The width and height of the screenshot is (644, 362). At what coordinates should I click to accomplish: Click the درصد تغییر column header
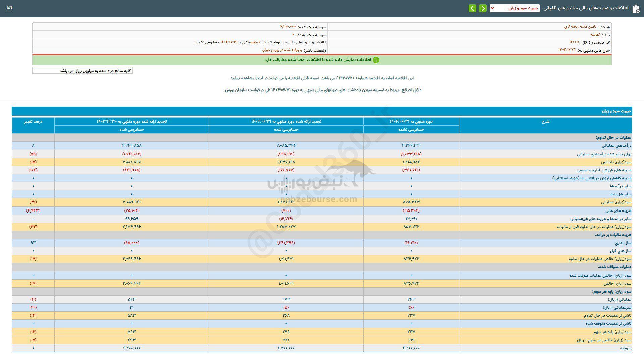click(33, 122)
